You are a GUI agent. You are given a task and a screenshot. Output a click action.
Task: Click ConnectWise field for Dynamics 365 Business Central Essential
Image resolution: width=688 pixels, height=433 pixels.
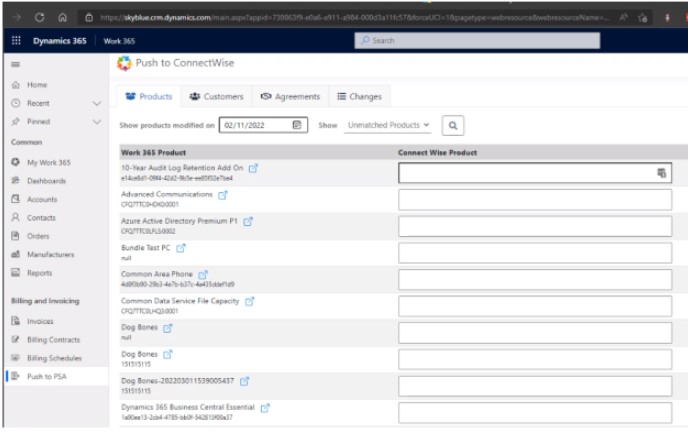pos(535,413)
